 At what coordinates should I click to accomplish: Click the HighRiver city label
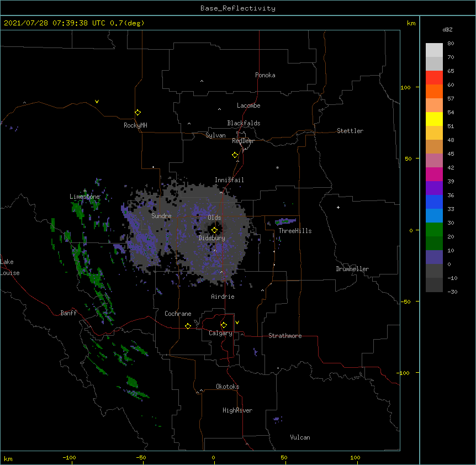point(237,410)
